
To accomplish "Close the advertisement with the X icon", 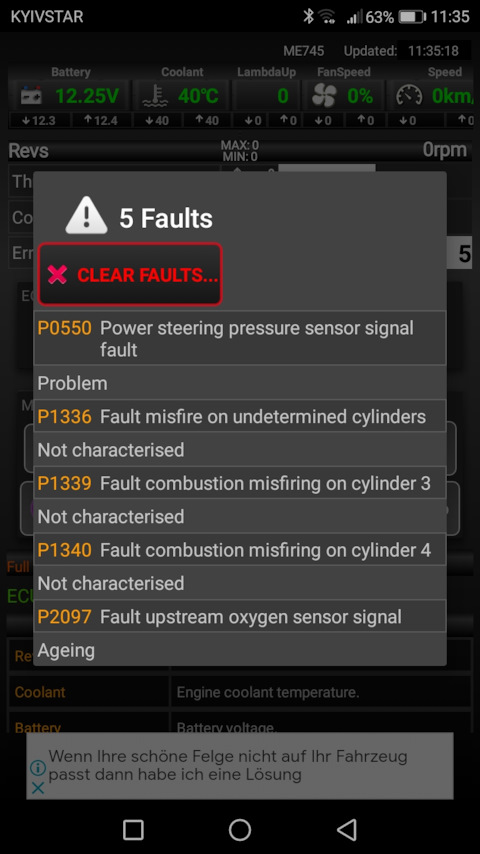I will coord(38,788).
